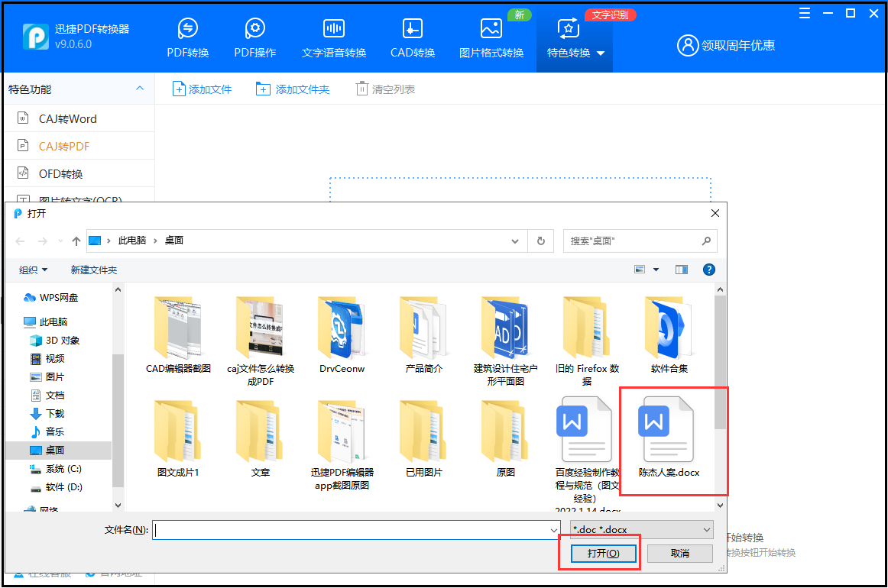Viewport: 888px width, 588px height.
Task: Click the 搜索"桌面" search field
Action: coord(640,241)
